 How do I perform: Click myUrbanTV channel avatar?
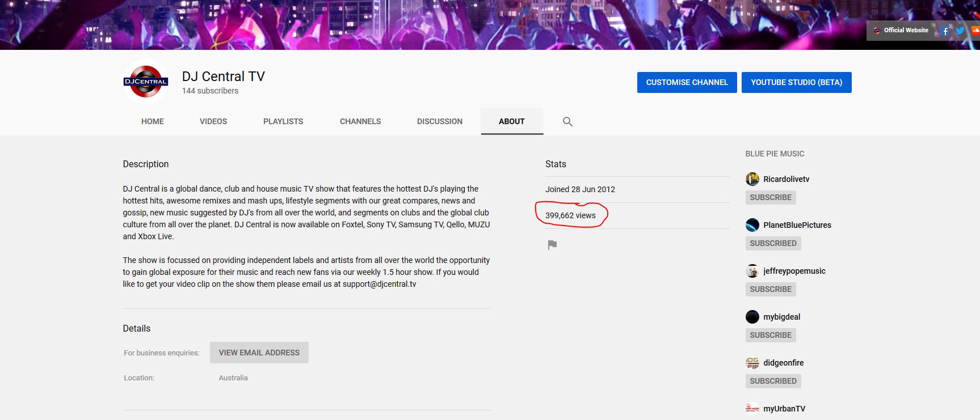point(752,409)
